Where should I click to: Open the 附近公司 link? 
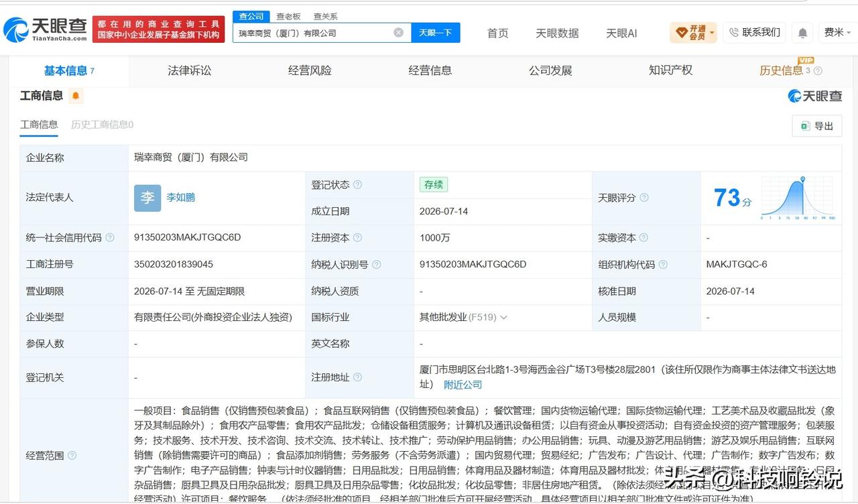click(x=463, y=385)
